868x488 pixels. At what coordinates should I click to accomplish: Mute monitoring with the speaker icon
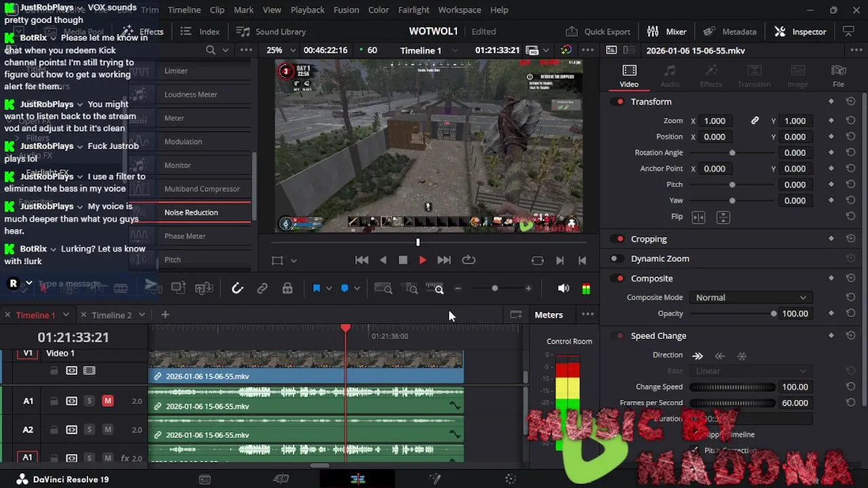pyautogui.click(x=564, y=289)
